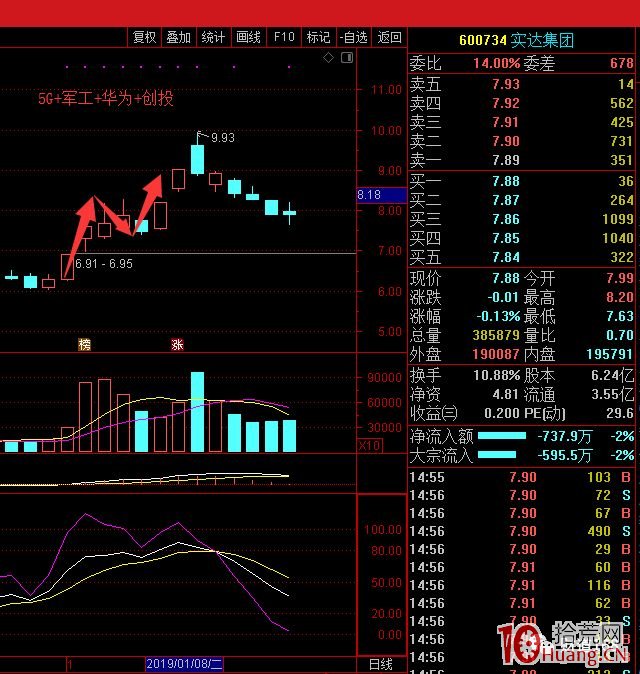This screenshot has width=640, height=674.
Task: Select the X10 volume scale indicator
Action: (370, 445)
